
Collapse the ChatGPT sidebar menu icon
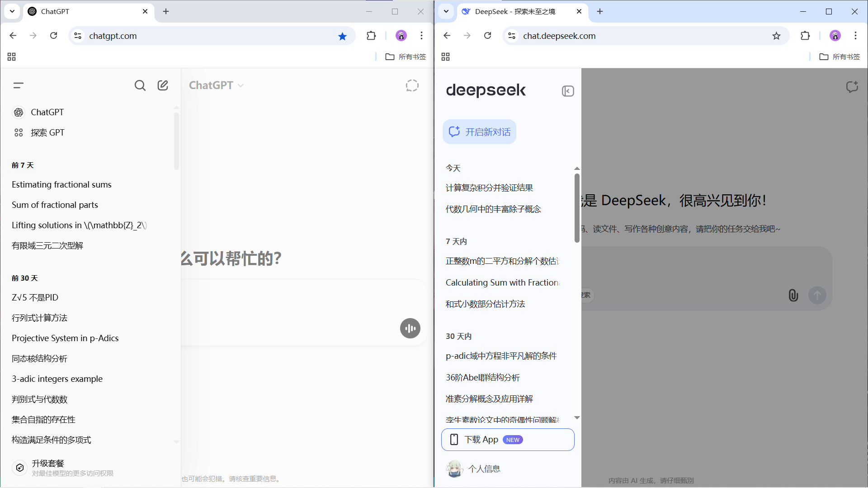[x=19, y=85]
